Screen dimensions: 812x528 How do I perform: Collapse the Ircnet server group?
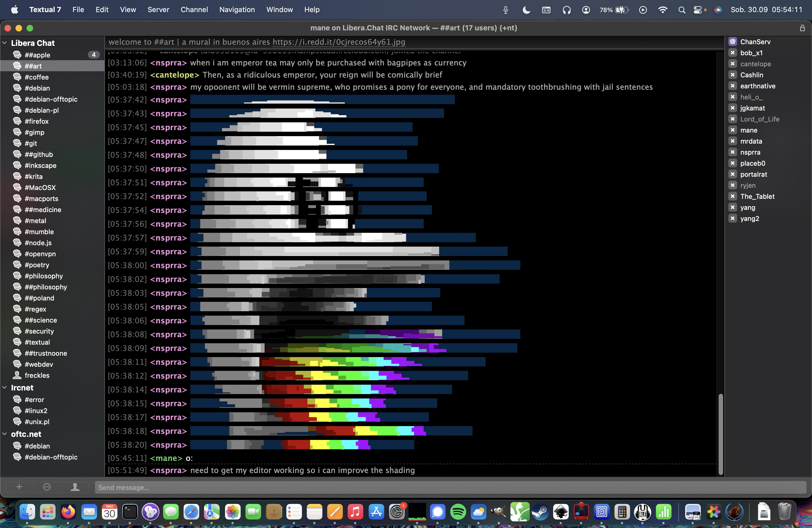[x=5, y=387]
